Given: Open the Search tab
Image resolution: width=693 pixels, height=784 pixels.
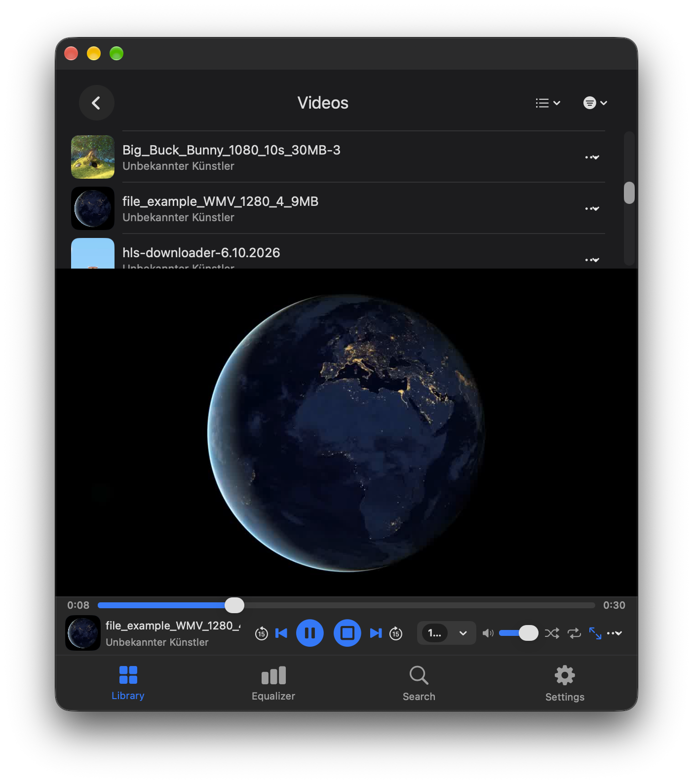Looking at the screenshot, I should [x=419, y=683].
